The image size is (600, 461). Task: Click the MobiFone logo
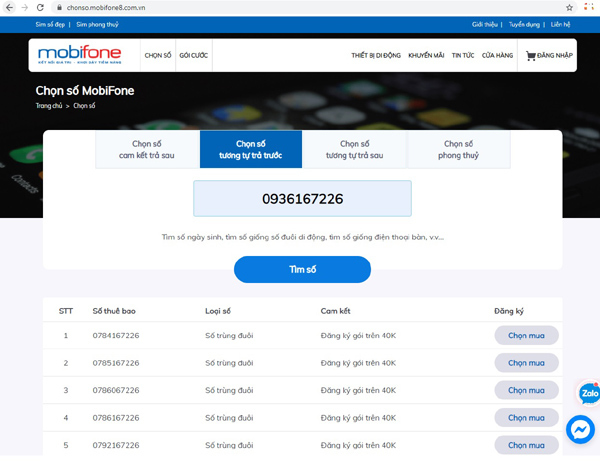(80, 55)
